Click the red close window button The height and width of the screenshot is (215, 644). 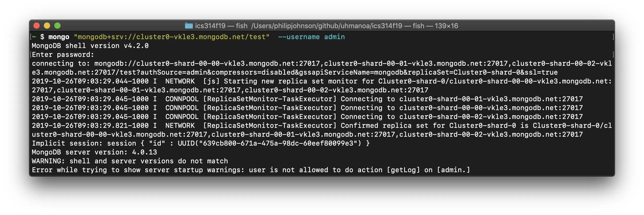[x=37, y=26]
